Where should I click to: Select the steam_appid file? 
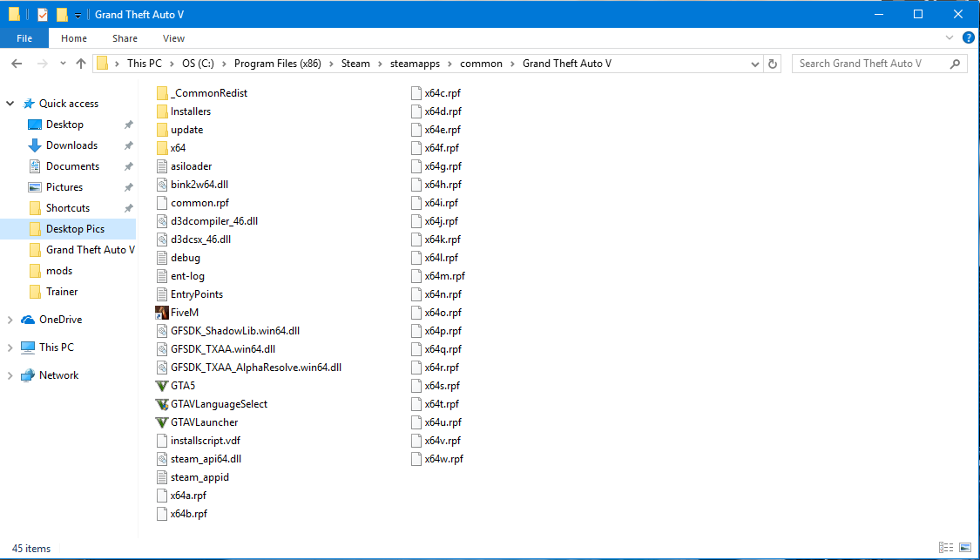pos(200,477)
